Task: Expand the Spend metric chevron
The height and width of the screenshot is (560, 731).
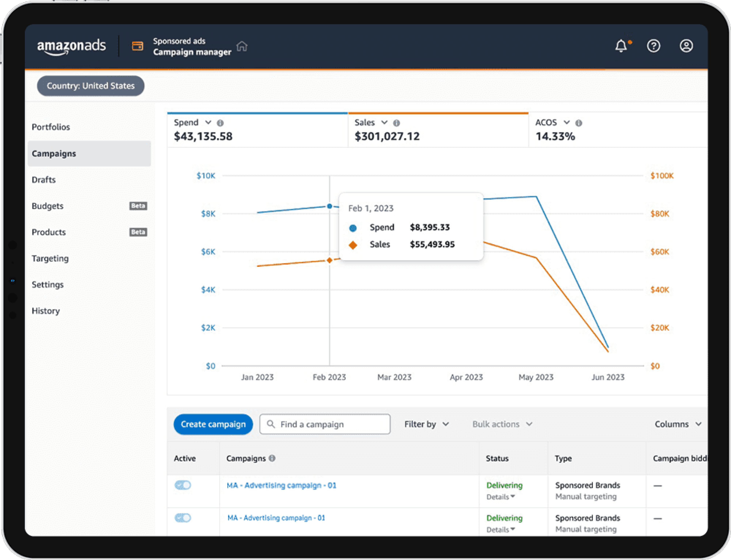Action: [x=208, y=122]
